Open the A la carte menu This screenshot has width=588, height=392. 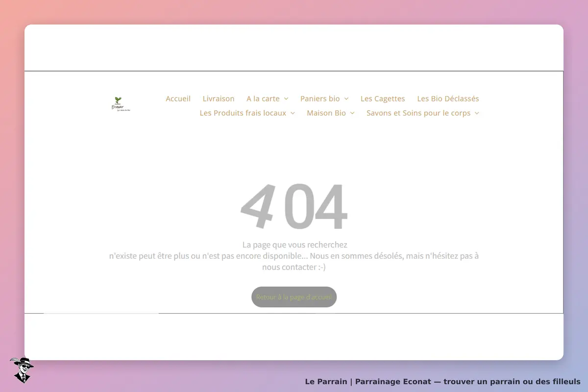(263, 98)
